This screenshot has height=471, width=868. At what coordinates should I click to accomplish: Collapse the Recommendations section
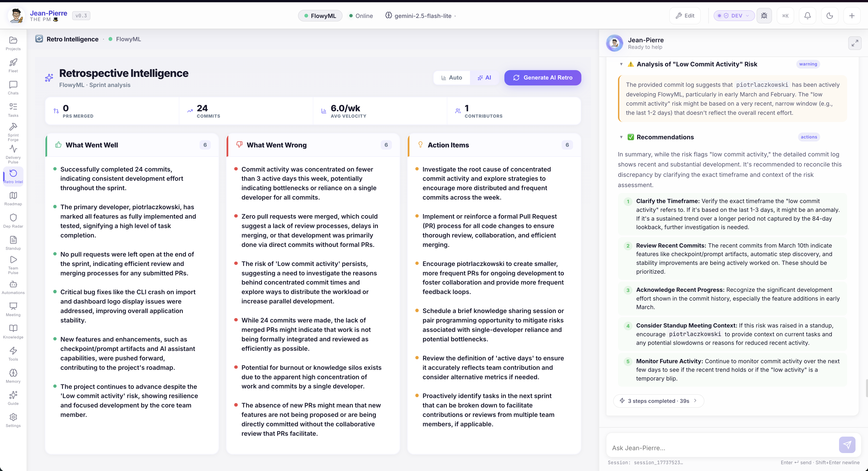[621, 137]
